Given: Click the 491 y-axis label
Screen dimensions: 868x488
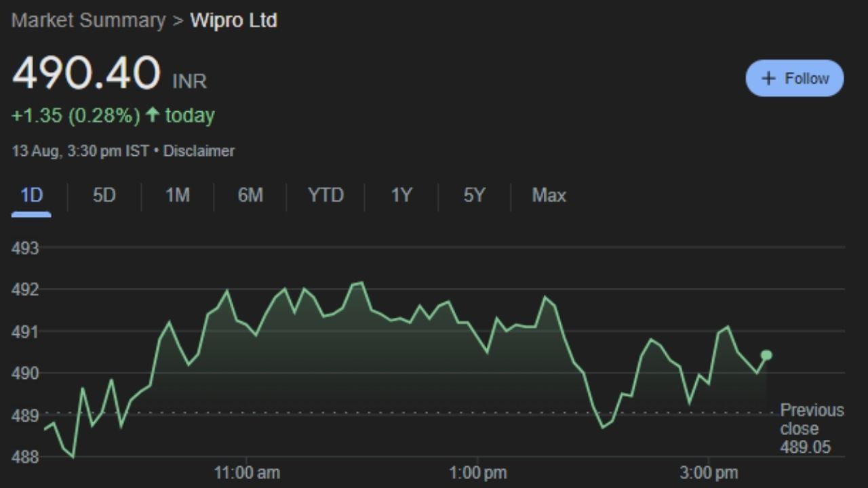Looking at the screenshot, I should click(x=25, y=331).
